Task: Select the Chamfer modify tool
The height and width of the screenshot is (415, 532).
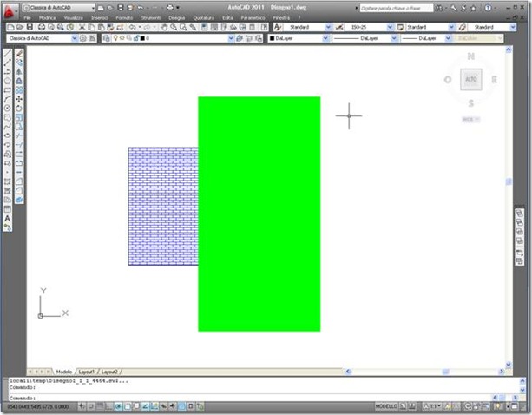Action: (x=19, y=181)
